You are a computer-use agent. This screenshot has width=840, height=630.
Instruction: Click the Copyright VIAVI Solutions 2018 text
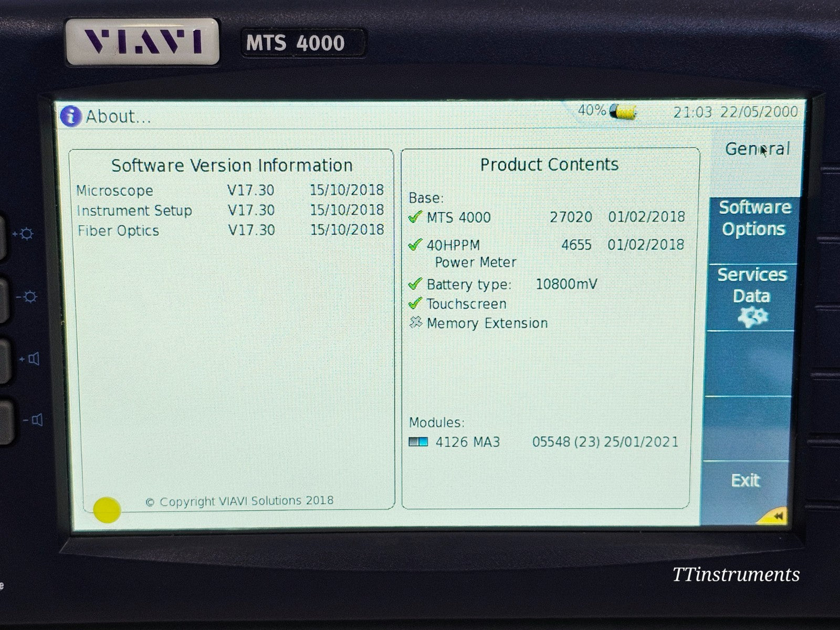239,501
